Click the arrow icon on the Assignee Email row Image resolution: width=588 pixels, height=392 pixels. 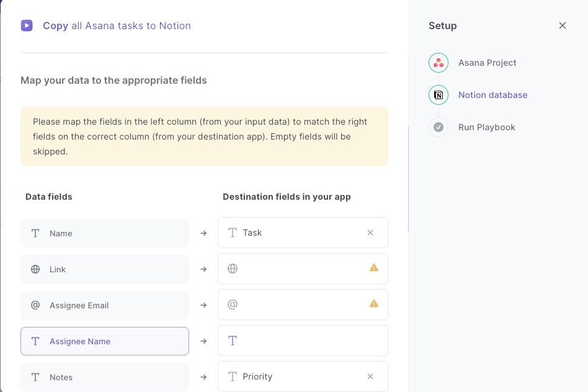tap(203, 305)
